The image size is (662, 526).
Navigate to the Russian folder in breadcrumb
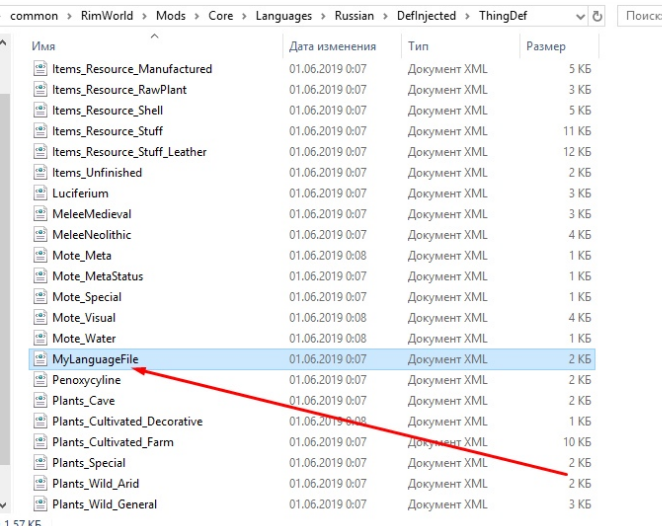(x=354, y=16)
